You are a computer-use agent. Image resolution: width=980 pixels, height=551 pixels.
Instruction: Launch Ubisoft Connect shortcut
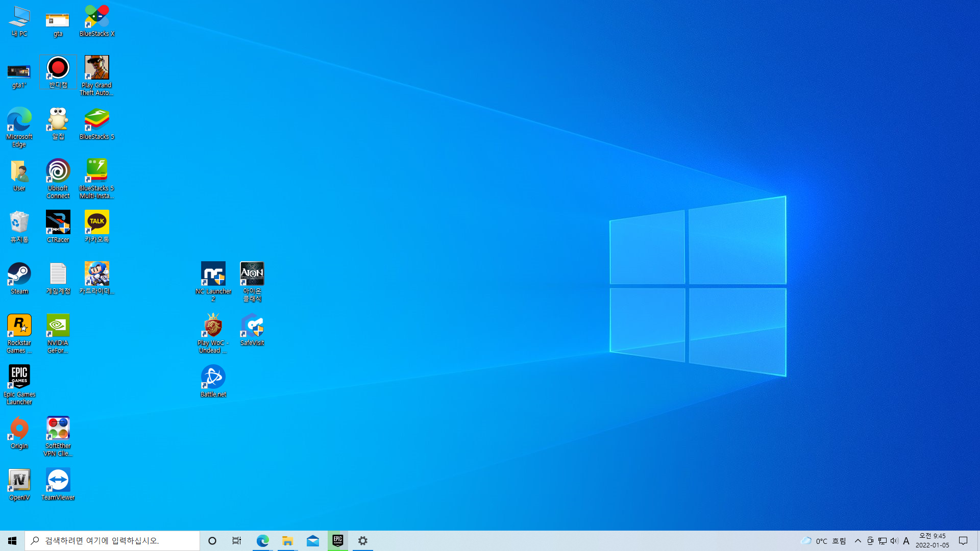tap(58, 180)
